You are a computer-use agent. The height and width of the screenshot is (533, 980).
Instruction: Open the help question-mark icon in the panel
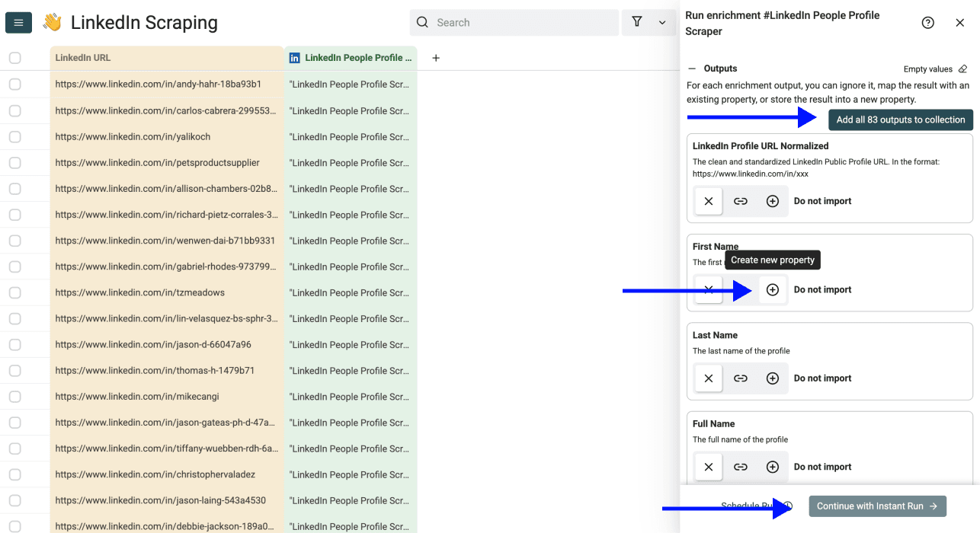pos(927,22)
